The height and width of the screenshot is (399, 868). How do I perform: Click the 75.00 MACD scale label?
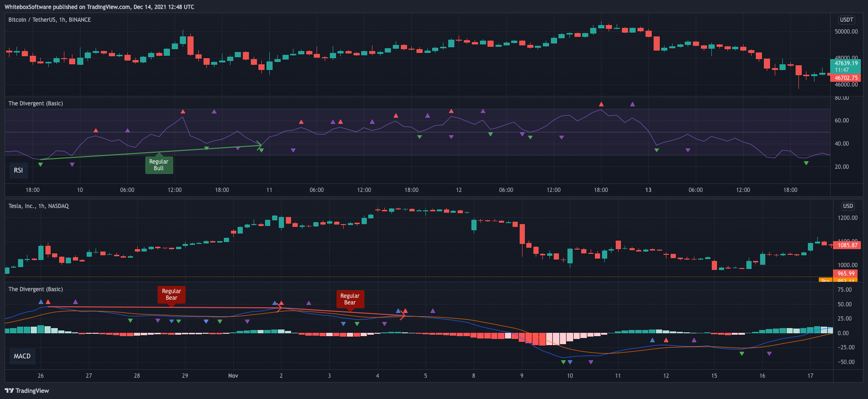click(844, 290)
